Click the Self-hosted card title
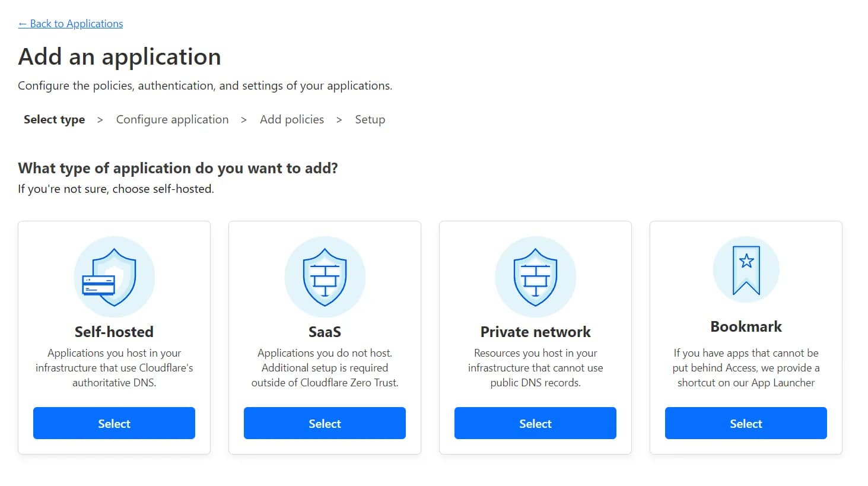 tap(114, 332)
